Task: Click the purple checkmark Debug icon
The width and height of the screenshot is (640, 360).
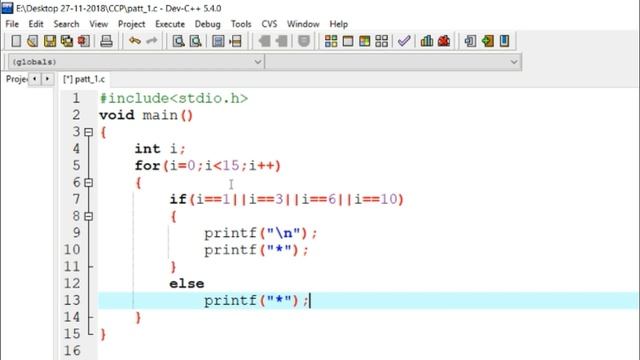Action: (404, 41)
